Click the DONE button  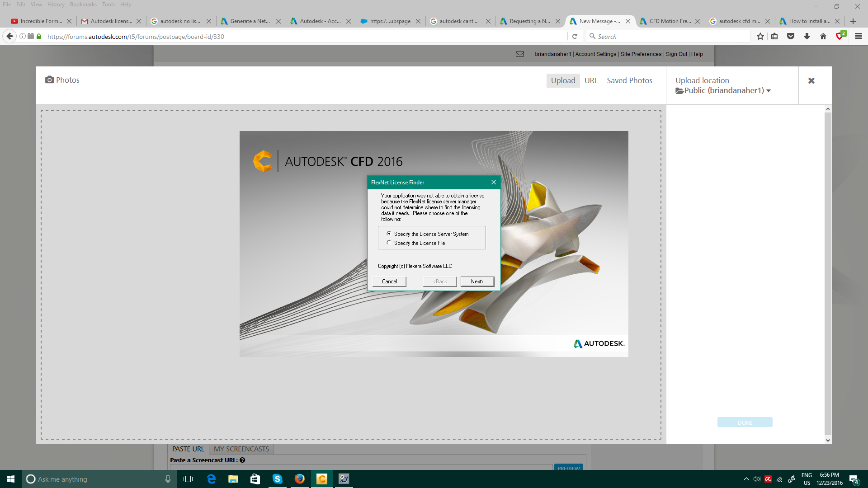(745, 422)
